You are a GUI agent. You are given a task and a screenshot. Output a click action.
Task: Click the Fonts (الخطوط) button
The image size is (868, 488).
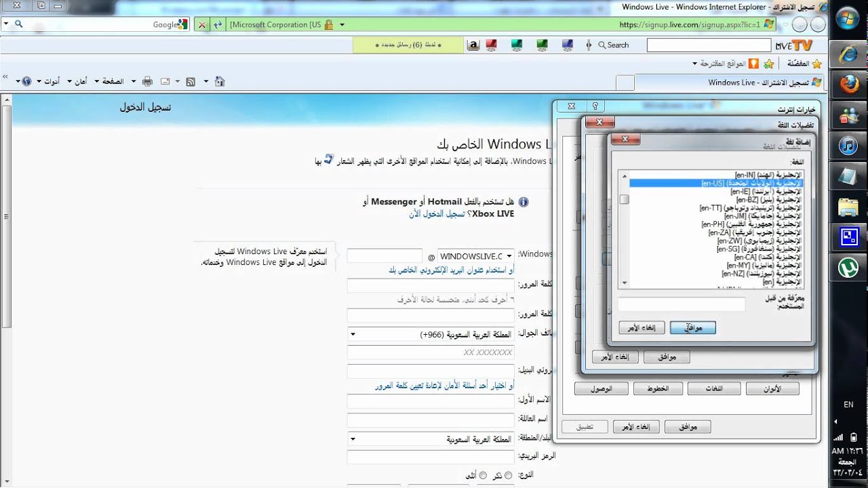(658, 388)
